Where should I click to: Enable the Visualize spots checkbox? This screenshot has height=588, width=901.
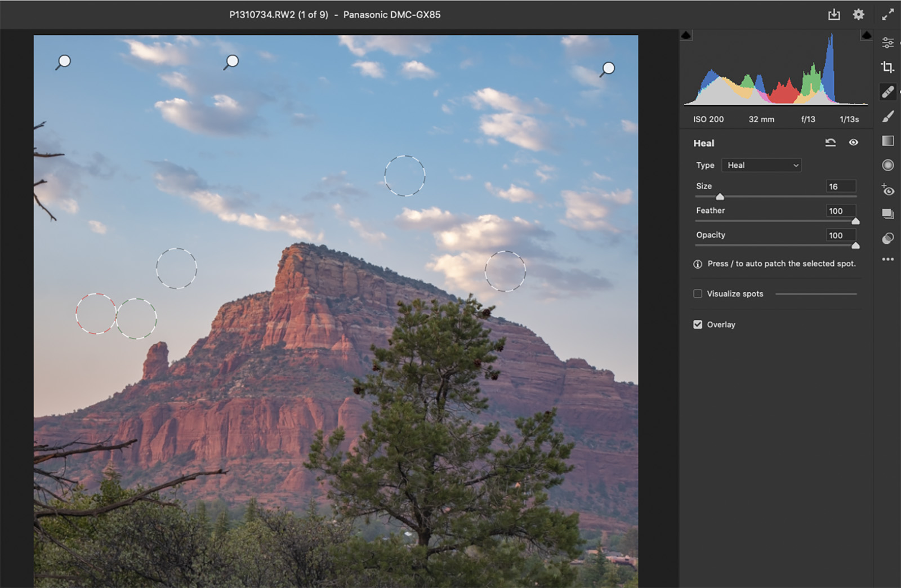[x=698, y=293]
